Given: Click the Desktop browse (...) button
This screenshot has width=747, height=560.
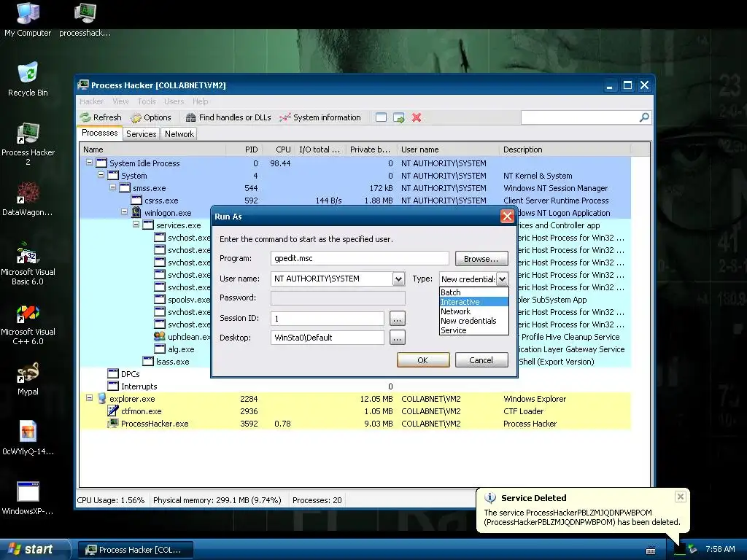Looking at the screenshot, I should coord(398,338).
